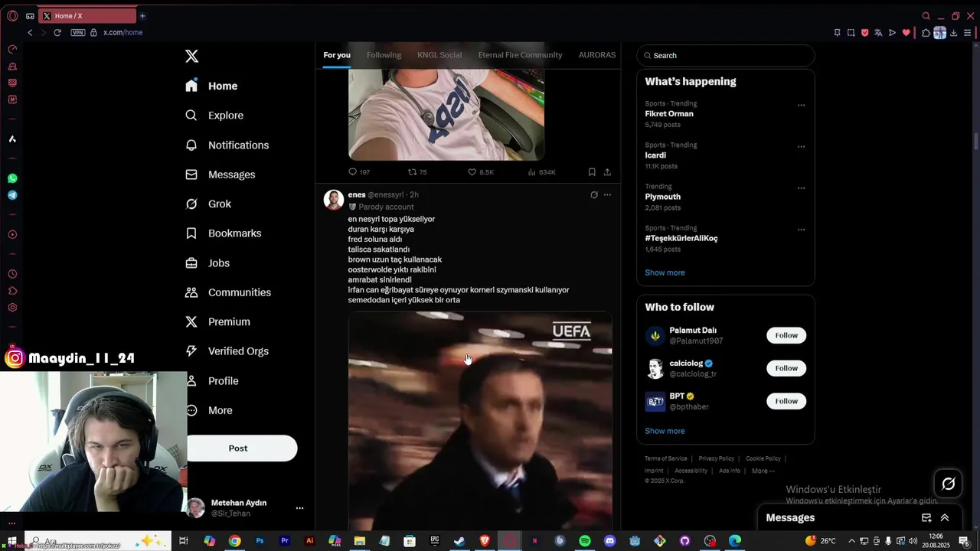Screen dimensions: 980x551
Task: Like the post with 8.5K likes
Action: coord(481,172)
